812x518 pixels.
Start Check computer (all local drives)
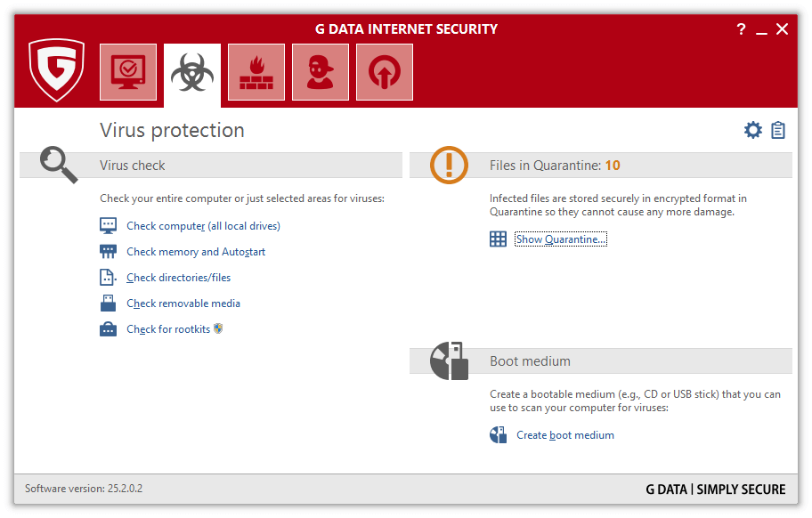(203, 226)
